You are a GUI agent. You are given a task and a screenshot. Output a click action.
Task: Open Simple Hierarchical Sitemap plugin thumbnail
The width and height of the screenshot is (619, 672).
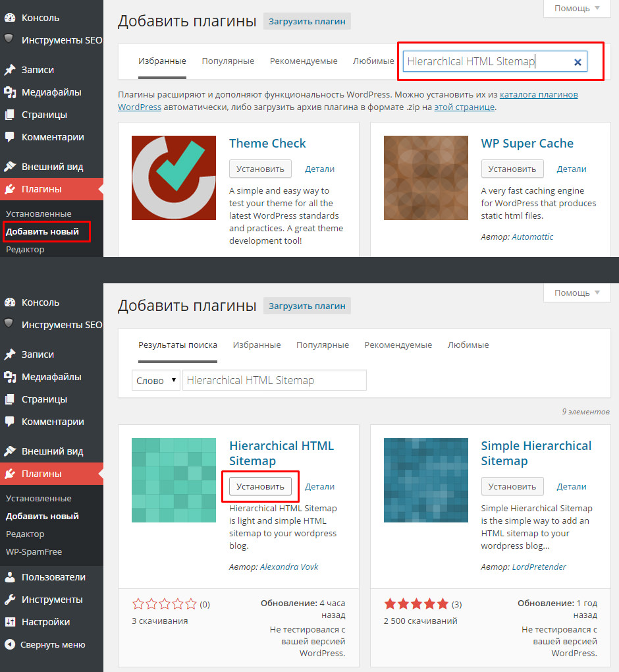[426, 480]
